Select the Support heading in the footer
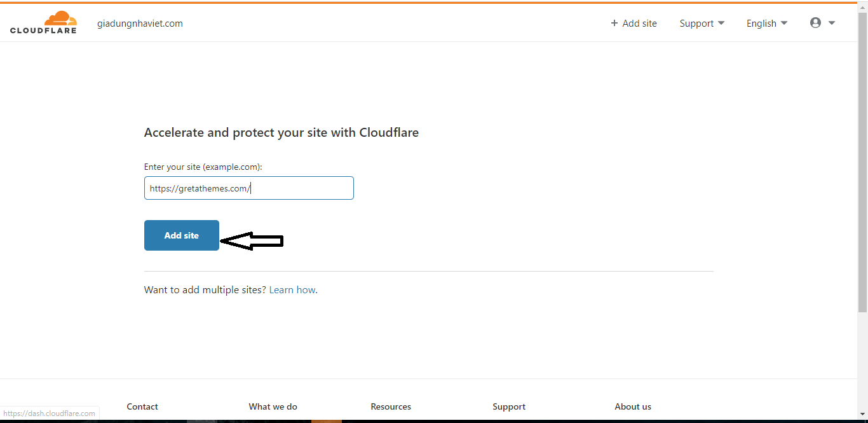This screenshot has width=868, height=423. (509, 406)
